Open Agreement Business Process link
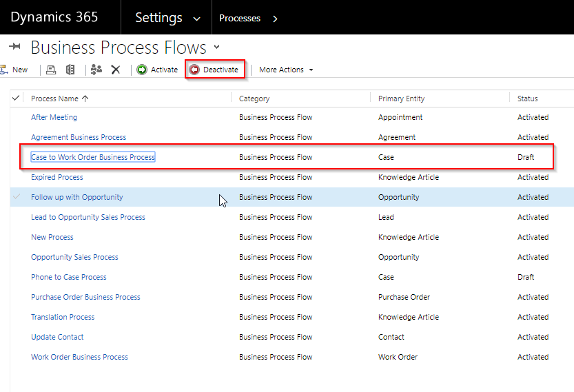 79,137
